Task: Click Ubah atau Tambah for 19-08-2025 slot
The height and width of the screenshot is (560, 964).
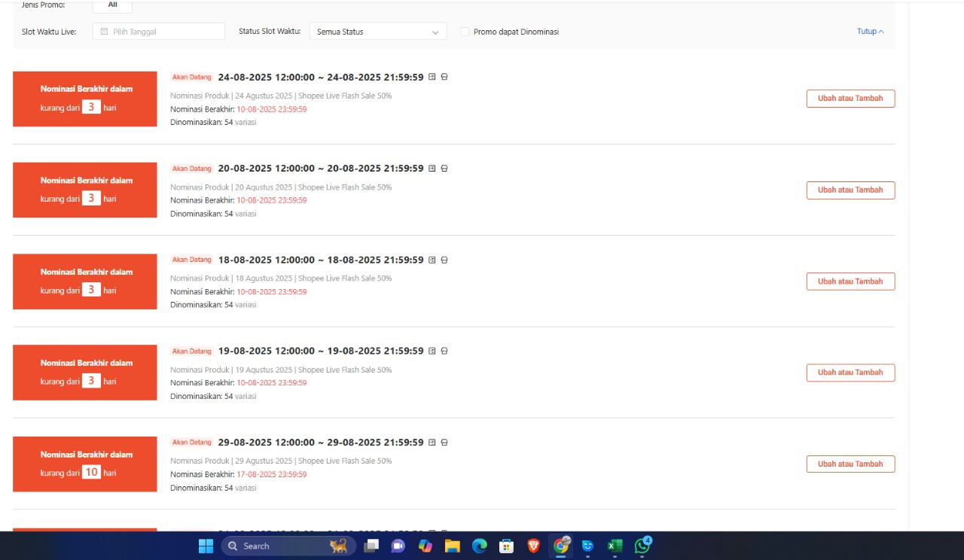Action: click(850, 373)
